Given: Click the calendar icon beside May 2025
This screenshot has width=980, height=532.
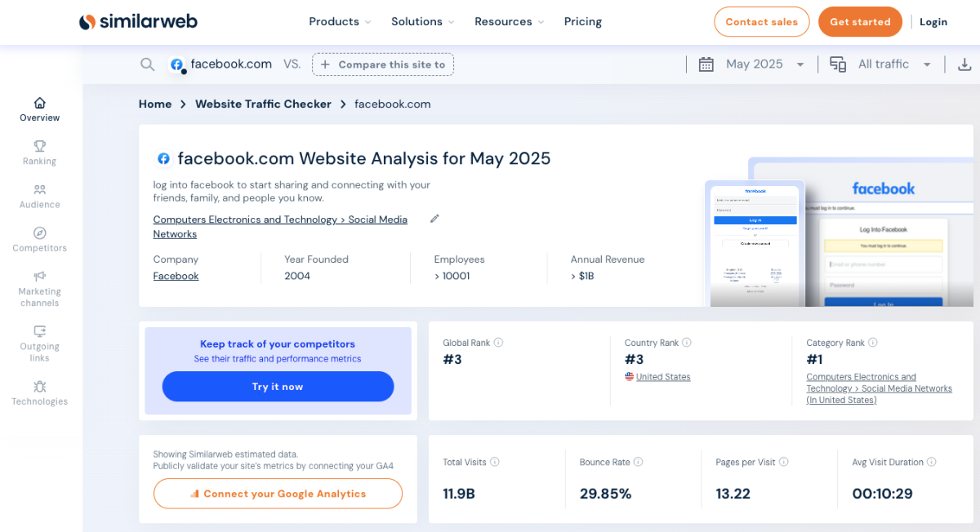Looking at the screenshot, I should (x=706, y=64).
